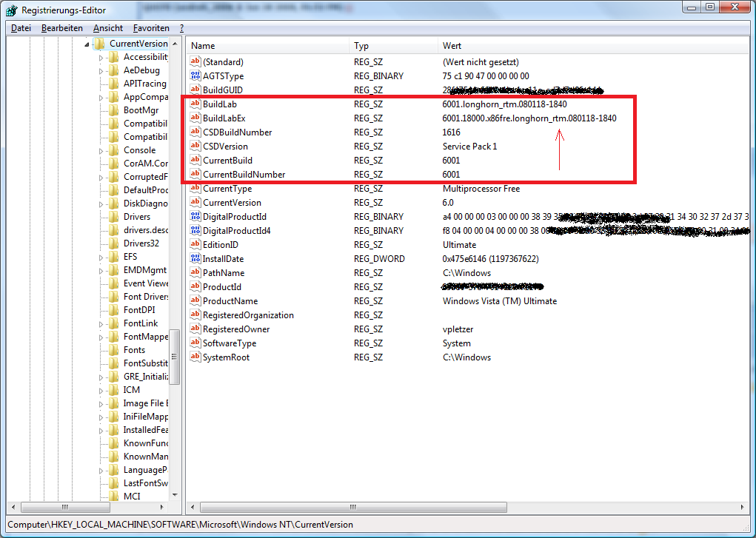756x538 pixels.
Task: Open the ? help menu
Action: click(181, 28)
